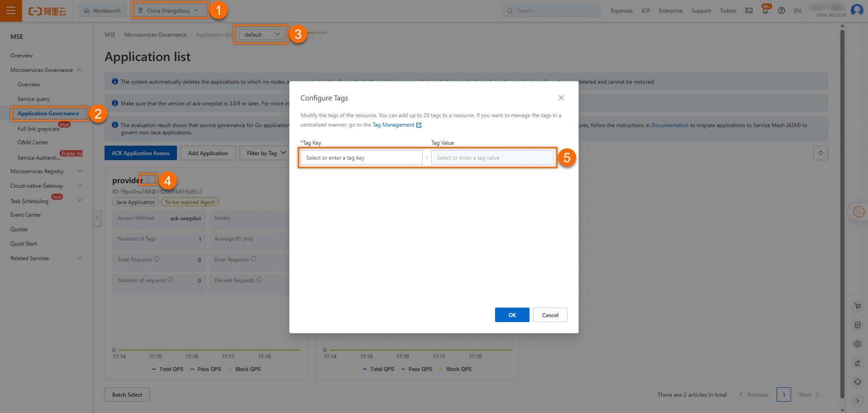
Task: Go to Event Center in sidebar
Action: [x=26, y=215]
